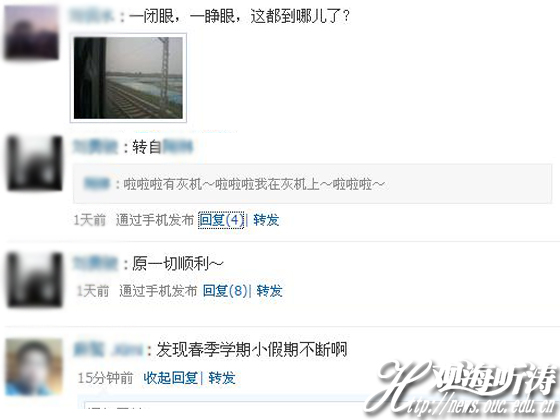Viewport: 560px width, 420px height.
Task: Click the quoted 啦啦啦有灰机 message box
Action: point(312,184)
